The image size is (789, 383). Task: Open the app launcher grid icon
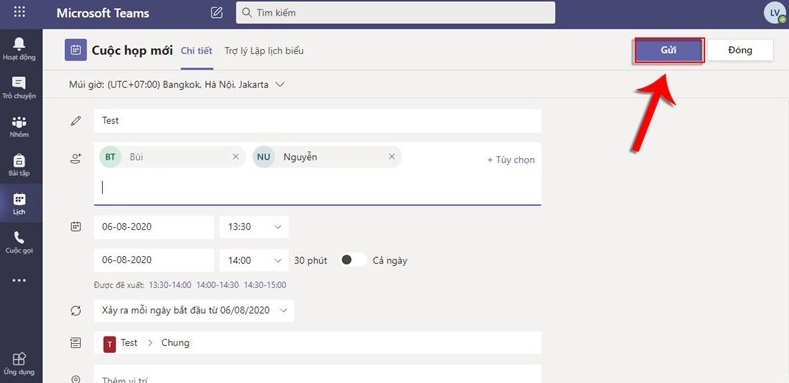[x=20, y=12]
